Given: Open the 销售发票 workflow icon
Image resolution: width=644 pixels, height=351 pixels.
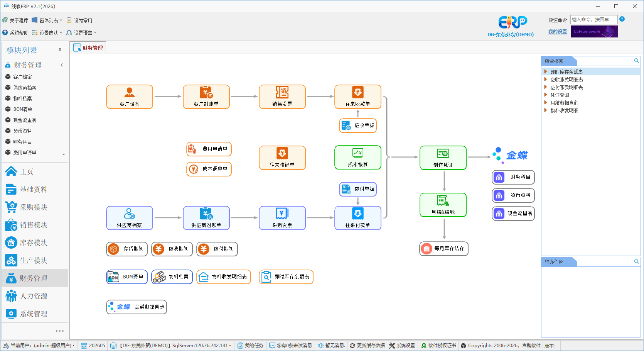Looking at the screenshot, I should click(x=282, y=97).
